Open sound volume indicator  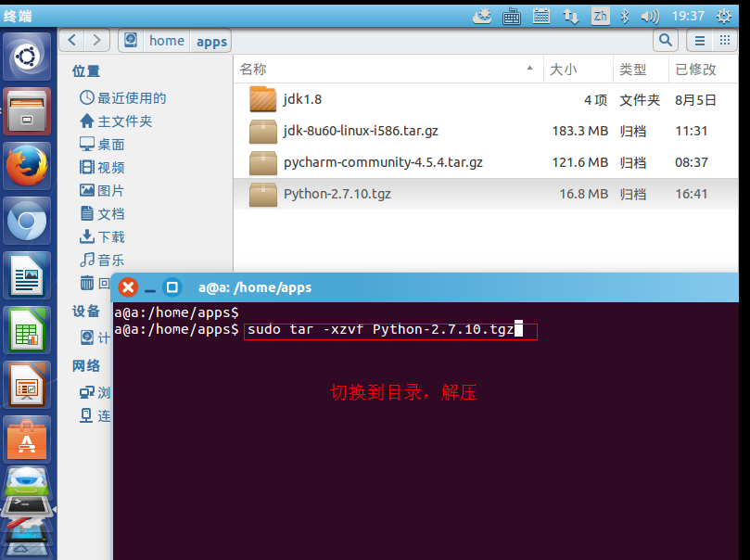[x=650, y=17]
